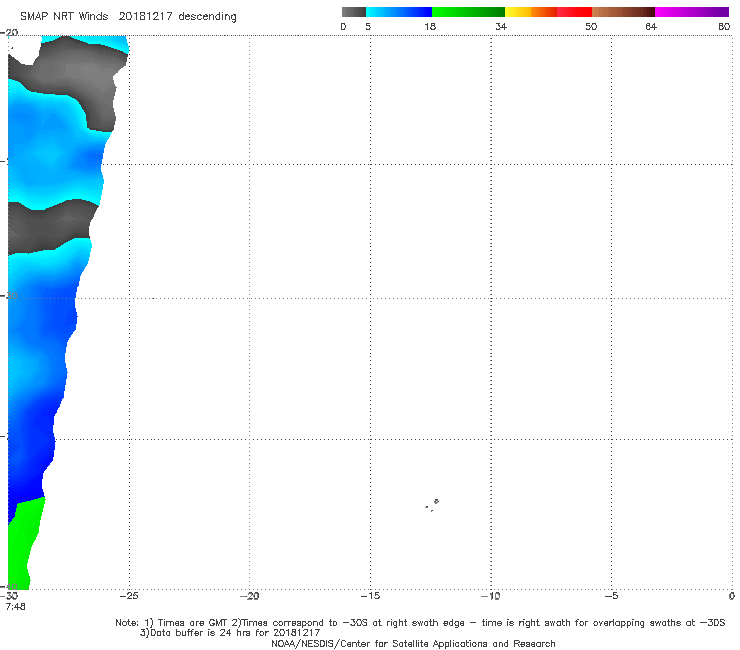Click the colorbar label '64'

651,26
